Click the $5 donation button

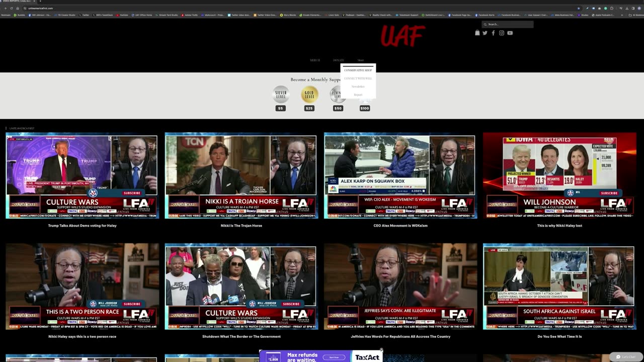tap(281, 108)
